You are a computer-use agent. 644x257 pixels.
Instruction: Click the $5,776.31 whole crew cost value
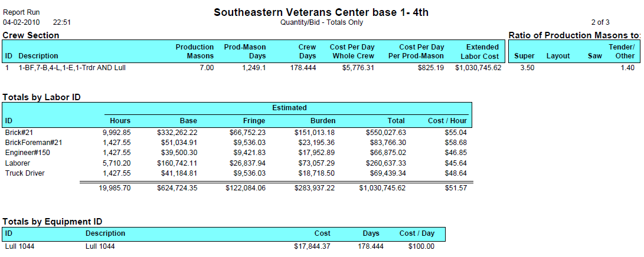pyautogui.click(x=357, y=68)
